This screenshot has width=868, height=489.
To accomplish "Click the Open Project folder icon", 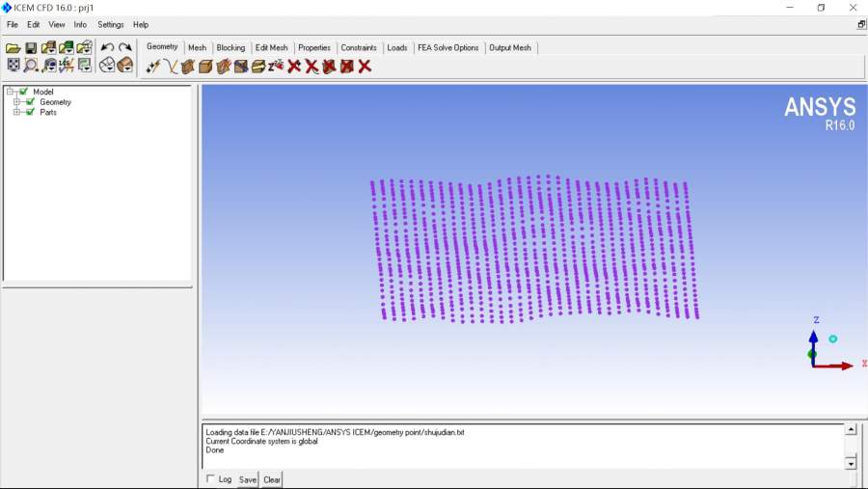I will click(14, 49).
